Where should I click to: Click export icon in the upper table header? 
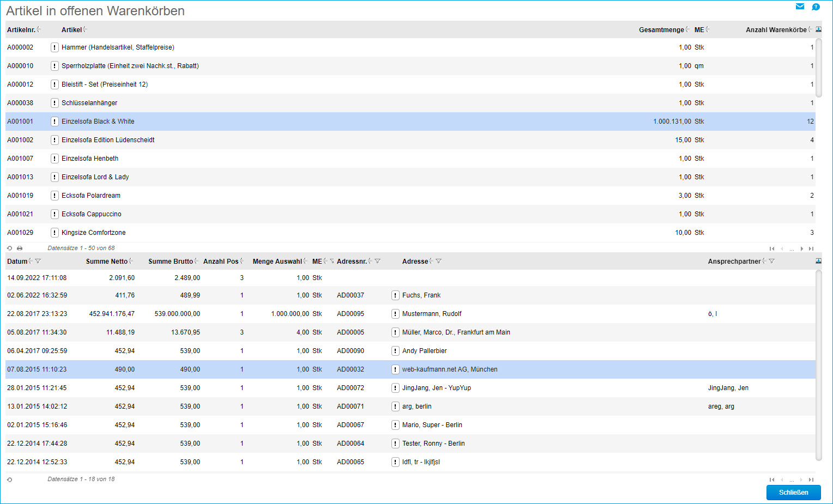818,29
